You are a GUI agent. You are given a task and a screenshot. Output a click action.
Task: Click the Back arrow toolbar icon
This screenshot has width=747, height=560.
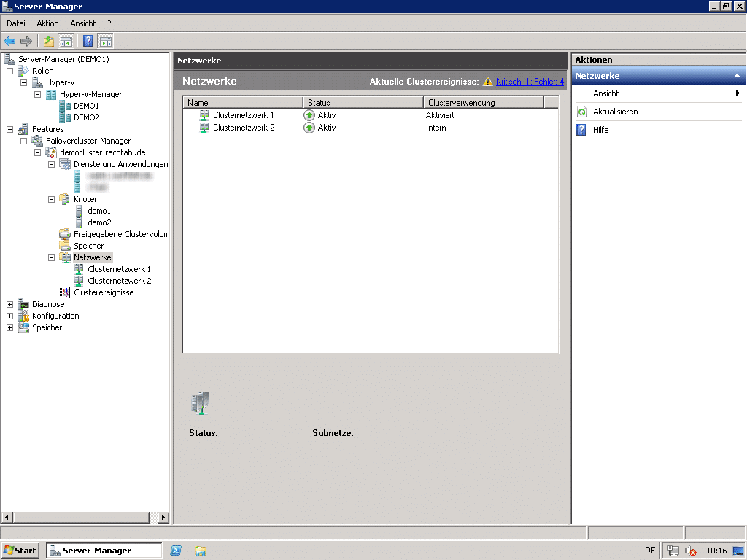pos(9,41)
